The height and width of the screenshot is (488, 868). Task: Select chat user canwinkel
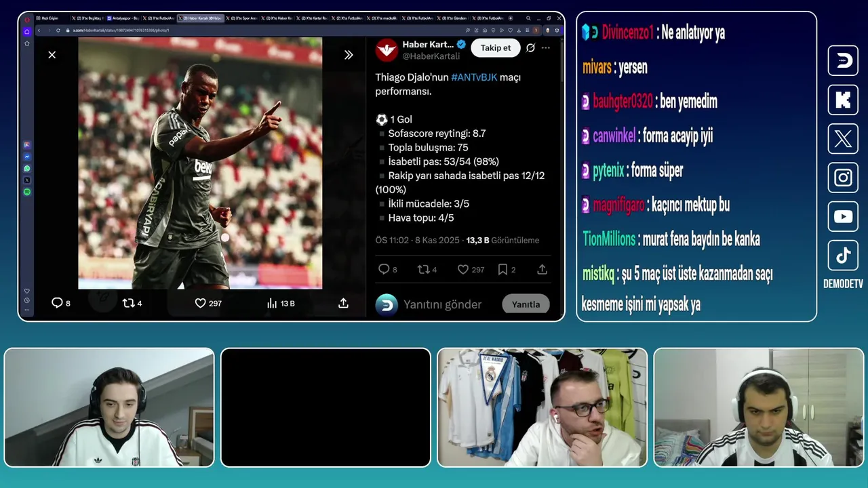[x=614, y=136]
